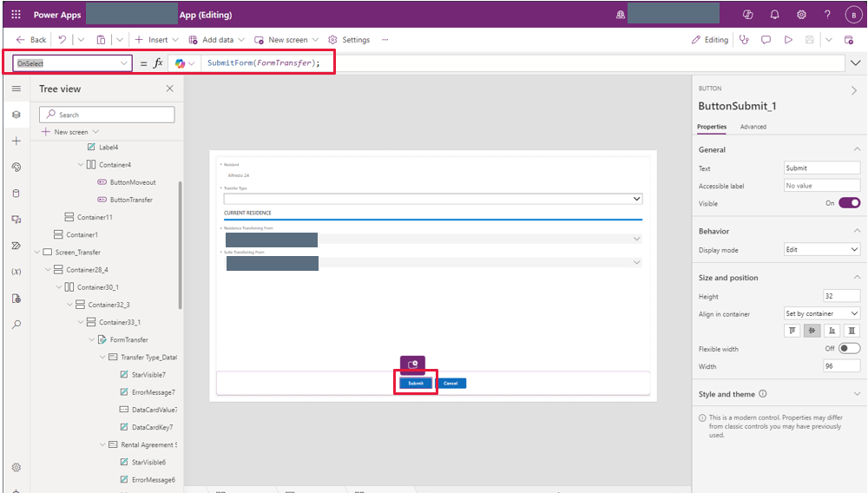The image size is (868, 493).
Task: Open the app launcher waffle icon
Action: (x=16, y=15)
